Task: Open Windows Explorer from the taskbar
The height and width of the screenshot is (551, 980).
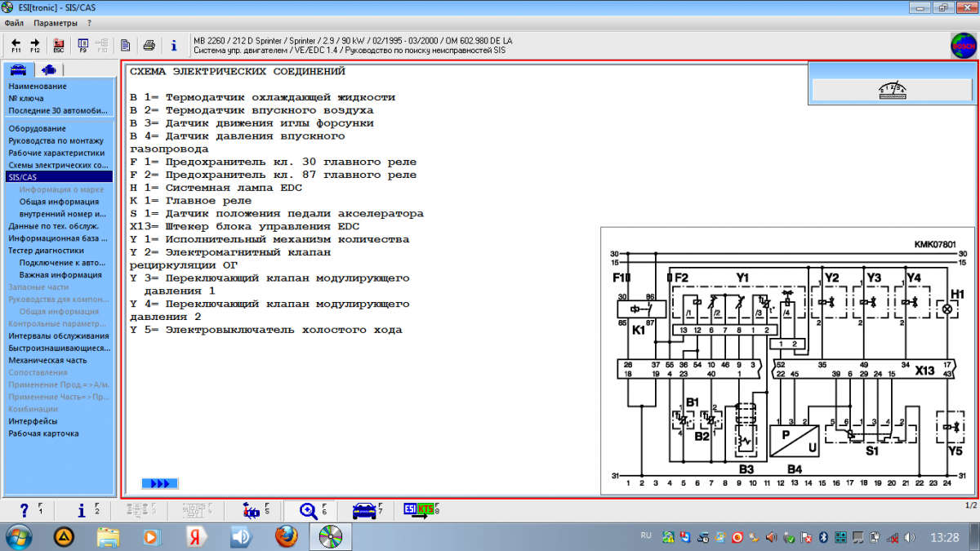Action: 109,536
